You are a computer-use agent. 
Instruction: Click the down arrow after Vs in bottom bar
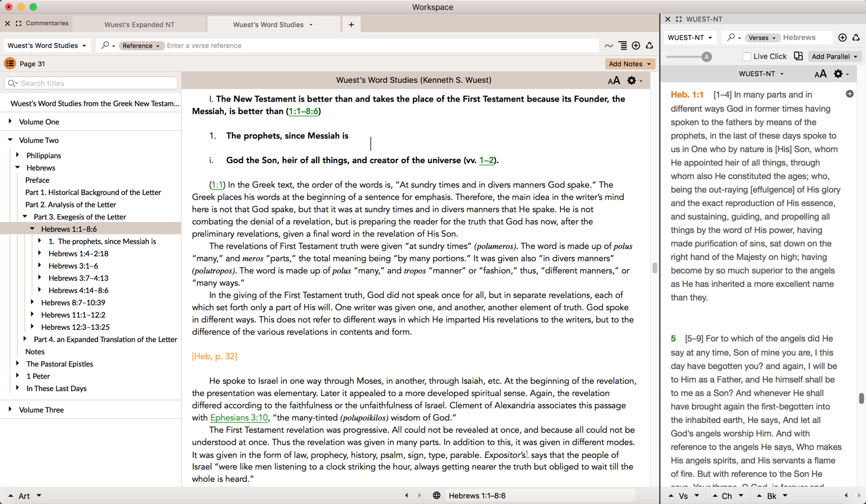click(696, 495)
